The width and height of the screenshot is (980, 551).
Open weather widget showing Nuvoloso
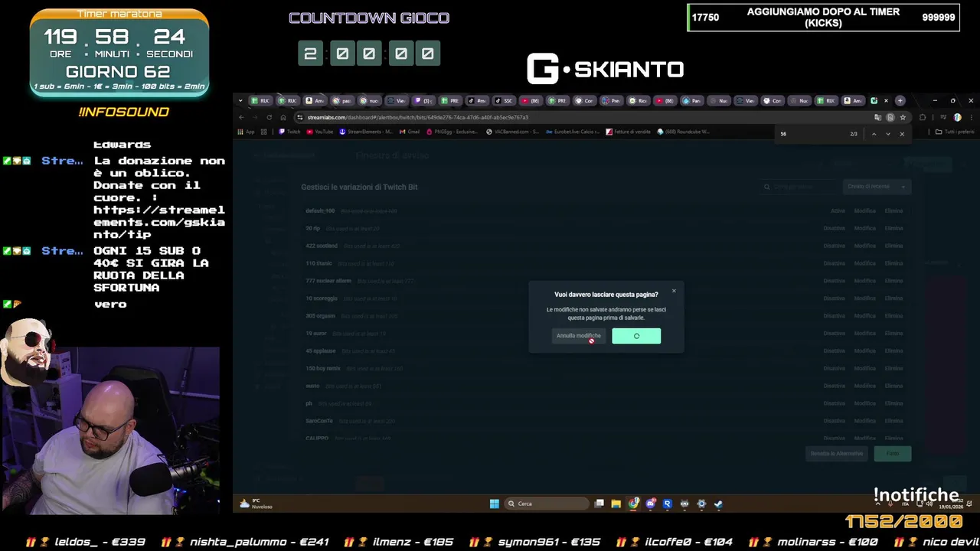coord(256,504)
